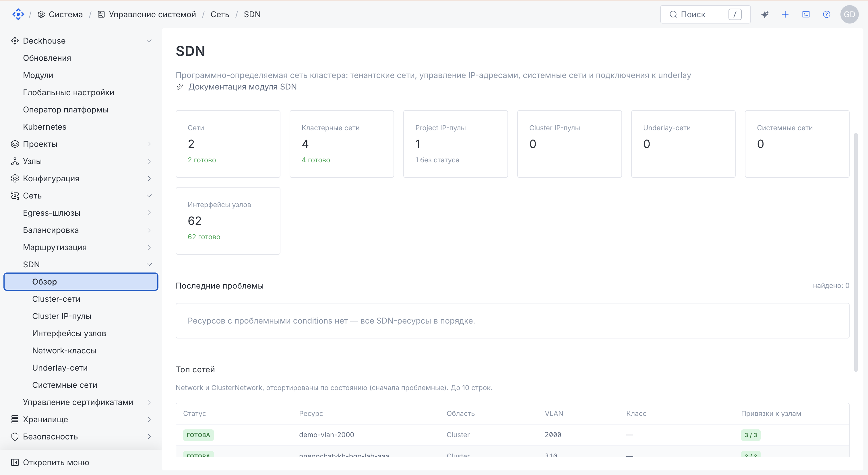Click the Безопасность shield icon in sidebar
Image resolution: width=868 pixels, height=475 pixels.
15,437
